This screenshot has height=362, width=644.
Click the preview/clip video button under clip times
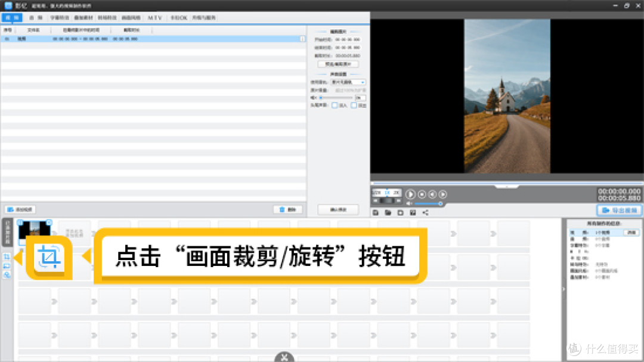click(338, 64)
